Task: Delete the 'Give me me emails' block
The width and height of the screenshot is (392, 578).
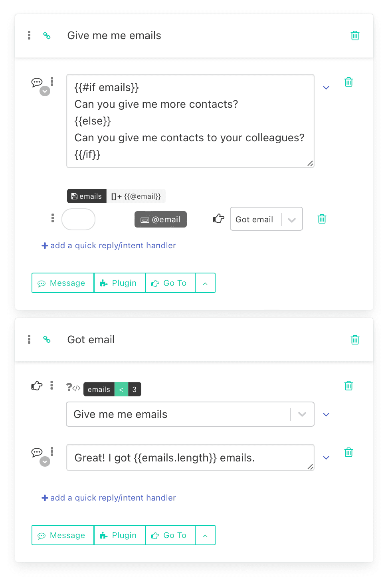Action: [355, 36]
